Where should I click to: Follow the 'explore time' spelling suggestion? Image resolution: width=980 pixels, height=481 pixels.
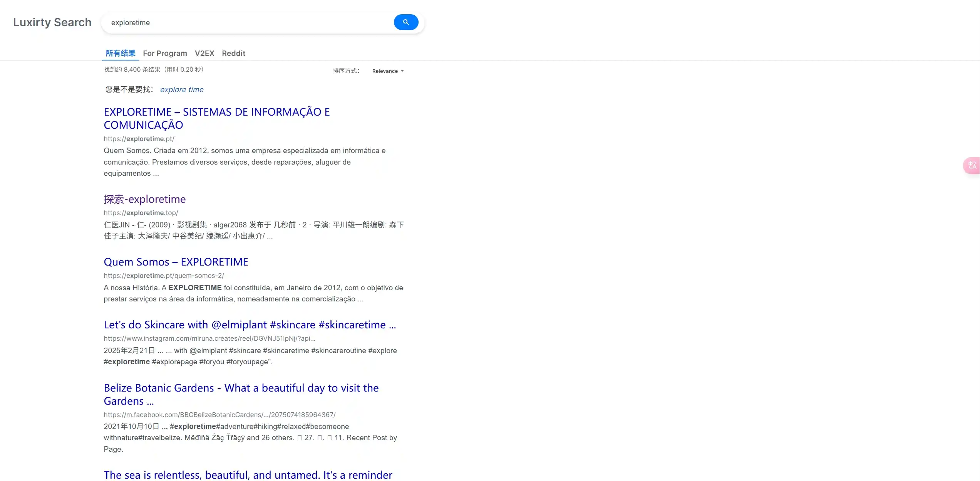182,90
